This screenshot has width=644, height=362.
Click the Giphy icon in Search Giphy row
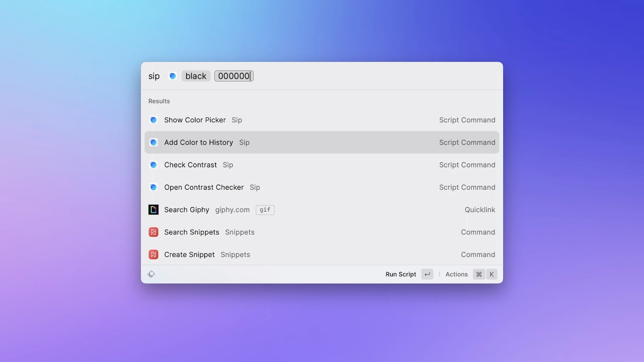[x=154, y=209]
